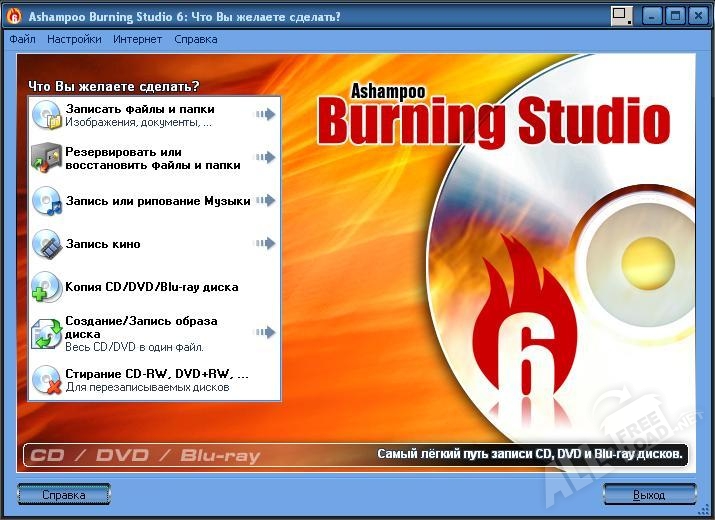This screenshot has height=520, width=715.
Task: Expand arrow next to Резервировать или восстановить
Action: pos(265,158)
